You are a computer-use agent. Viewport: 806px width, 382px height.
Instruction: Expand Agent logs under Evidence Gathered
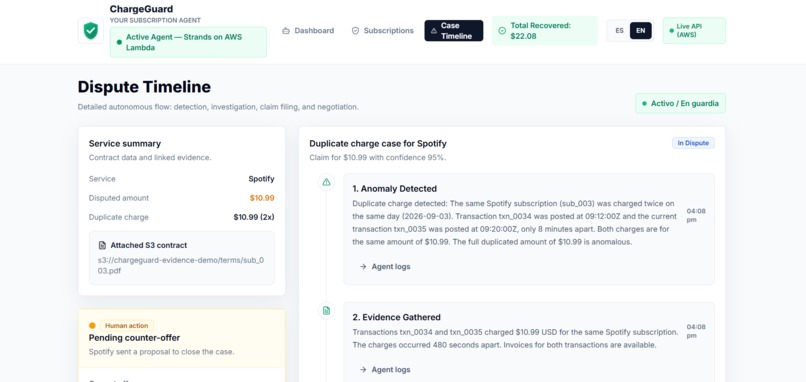click(x=384, y=369)
